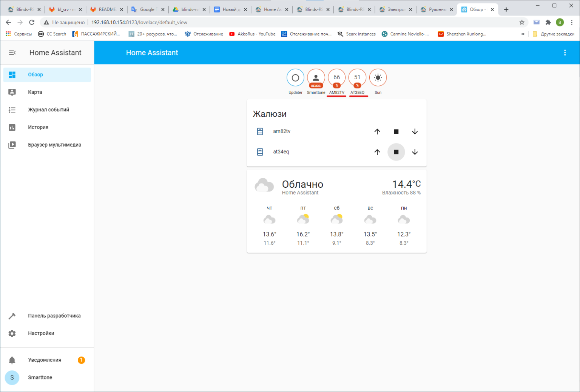Open the Smarttone user profile
Screen dimensions: 580x392
point(47,378)
